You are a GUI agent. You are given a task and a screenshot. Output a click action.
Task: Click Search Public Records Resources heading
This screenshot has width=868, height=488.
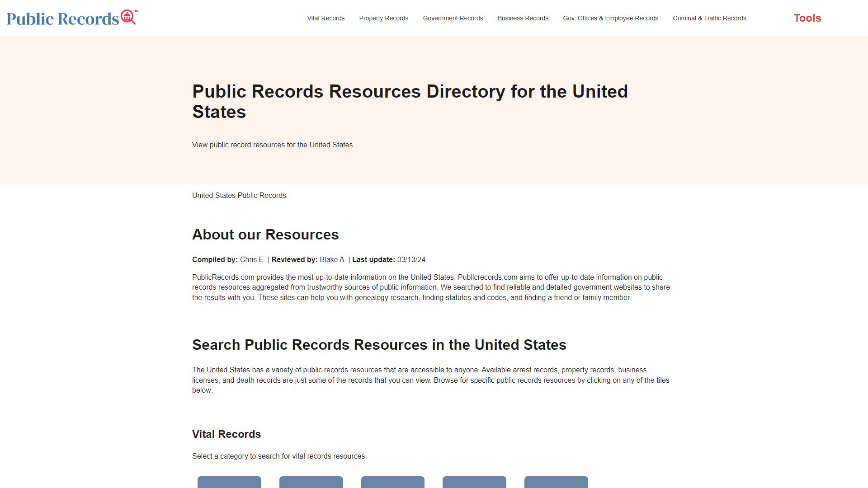379,345
